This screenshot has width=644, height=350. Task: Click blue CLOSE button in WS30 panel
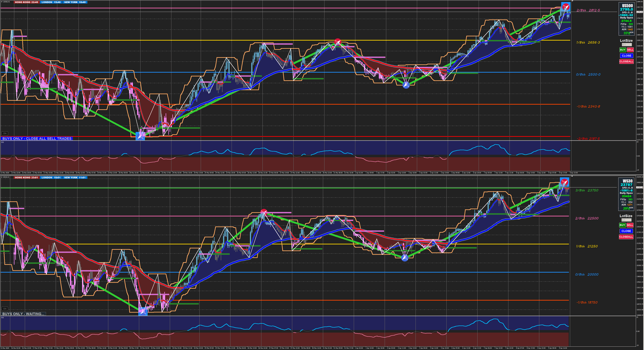(626, 231)
